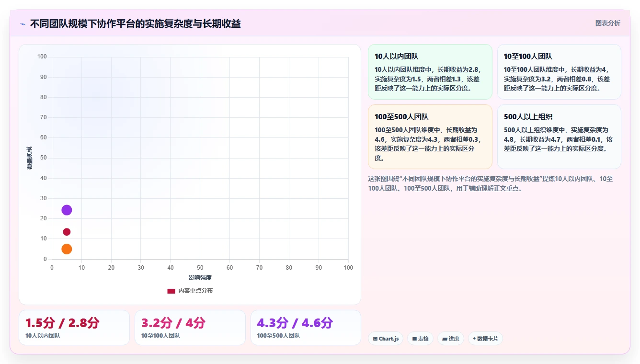Click the Chart.js tag chip
The image size is (640, 364).
tap(386, 339)
